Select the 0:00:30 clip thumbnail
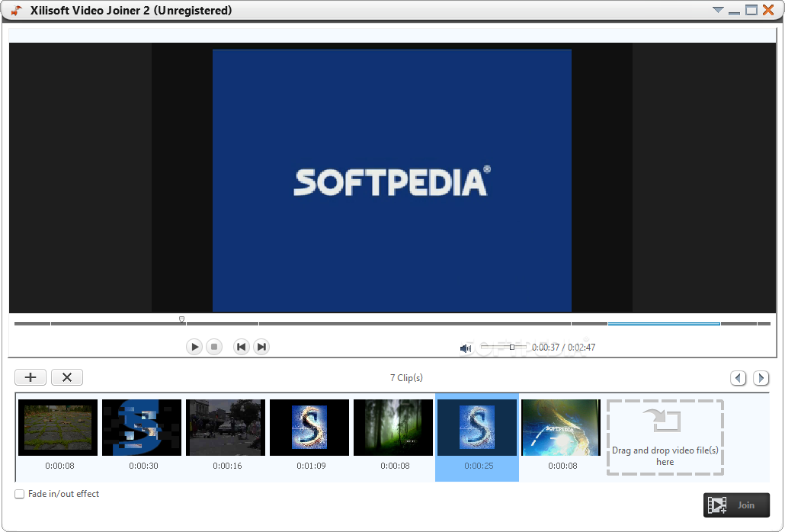785x532 pixels. coord(142,428)
